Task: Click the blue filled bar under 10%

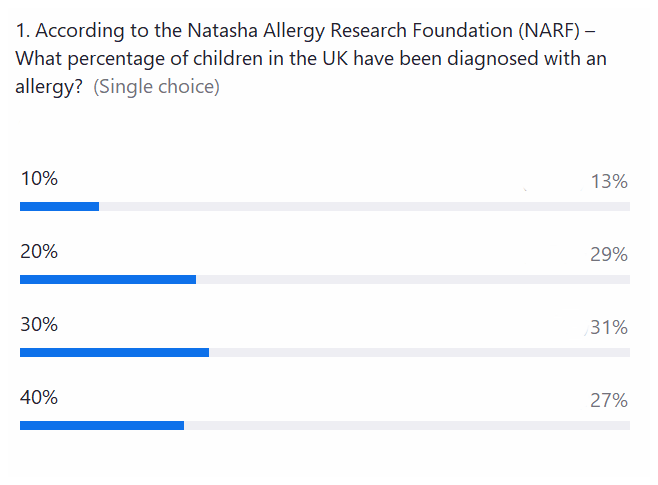Action: [59, 207]
